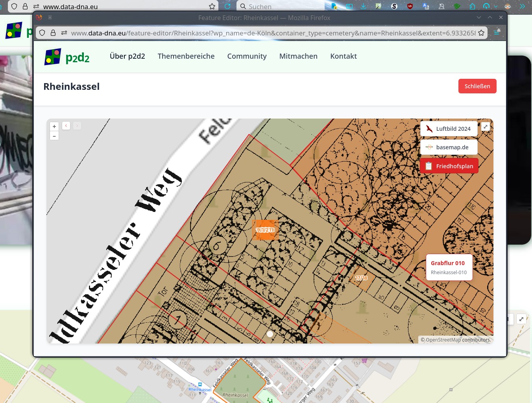Toggle the Friedhofsplan layer
Screen dimensions: 532x403
449,166
